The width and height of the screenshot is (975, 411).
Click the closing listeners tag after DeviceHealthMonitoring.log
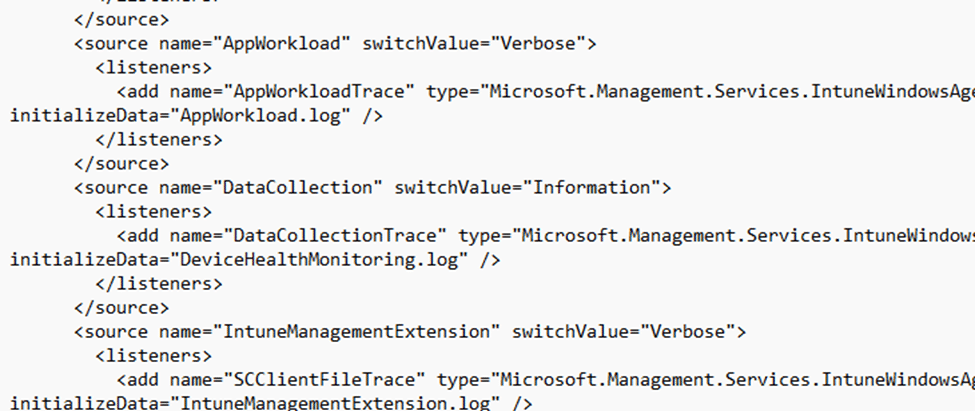(158, 283)
